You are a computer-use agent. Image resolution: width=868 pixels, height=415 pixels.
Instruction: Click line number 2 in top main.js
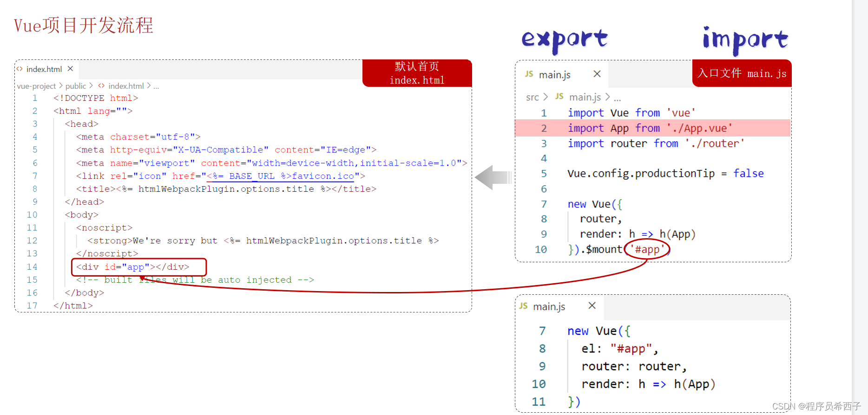tap(544, 128)
